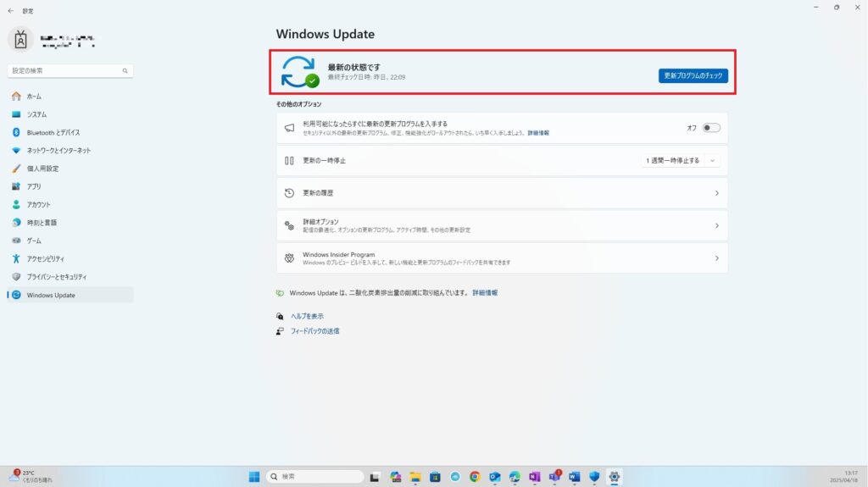
Task: Click the weather widget showing 23°C
Action: (x=31, y=477)
